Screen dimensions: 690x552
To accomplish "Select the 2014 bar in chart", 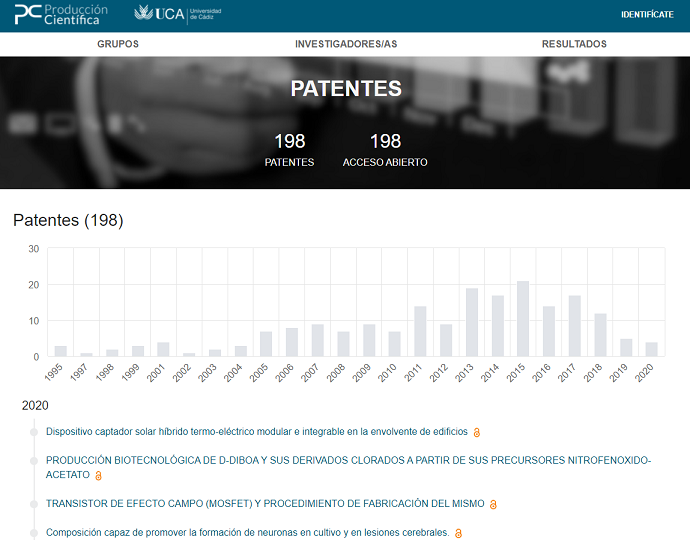I will tap(498, 326).
